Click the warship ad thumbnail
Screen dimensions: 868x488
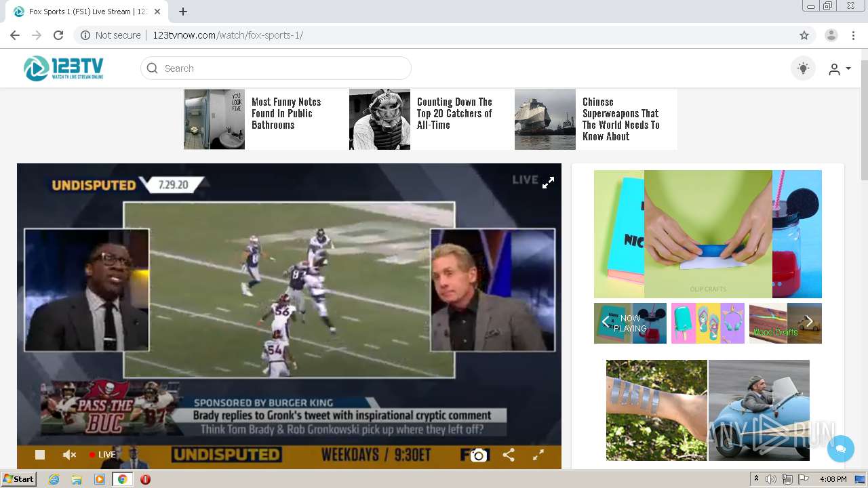pos(545,119)
